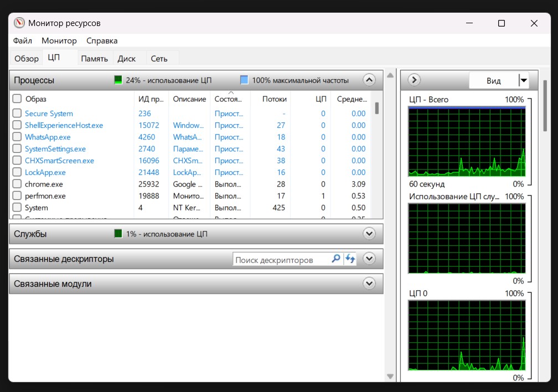558x392 pixels.
Task: Sort by the ИД пр... column header
Action: pyautogui.click(x=151, y=99)
